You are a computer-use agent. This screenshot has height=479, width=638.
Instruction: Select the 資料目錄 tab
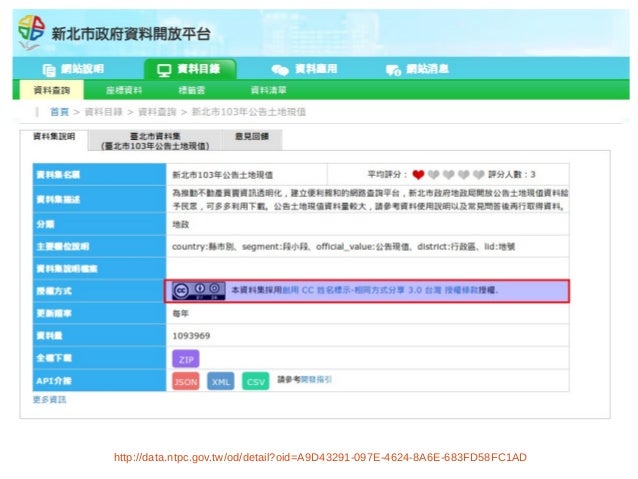point(190,69)
